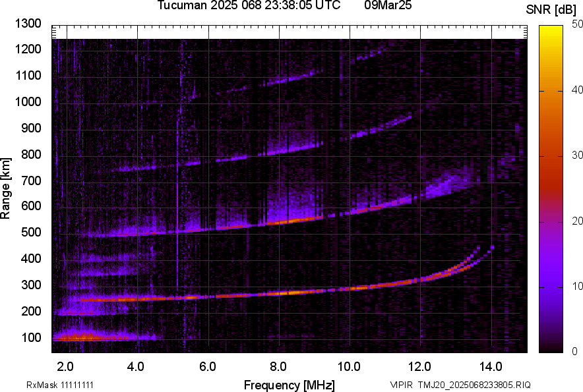
Task: Click the 2.0 tick on frequency axis
Action: 65,366
